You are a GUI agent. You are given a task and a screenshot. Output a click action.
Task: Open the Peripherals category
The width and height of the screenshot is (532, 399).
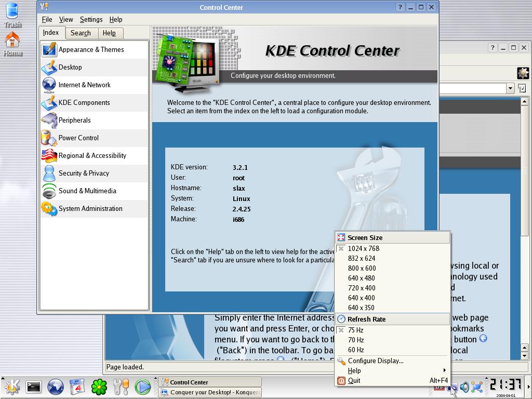click(74, 121)
